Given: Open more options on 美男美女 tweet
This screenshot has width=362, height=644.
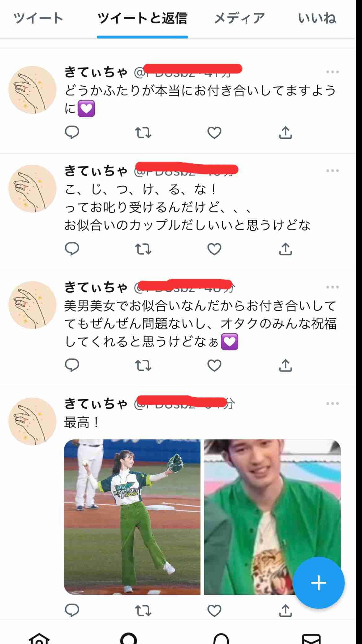Looking at the screenshot, I should coord(333,287).
